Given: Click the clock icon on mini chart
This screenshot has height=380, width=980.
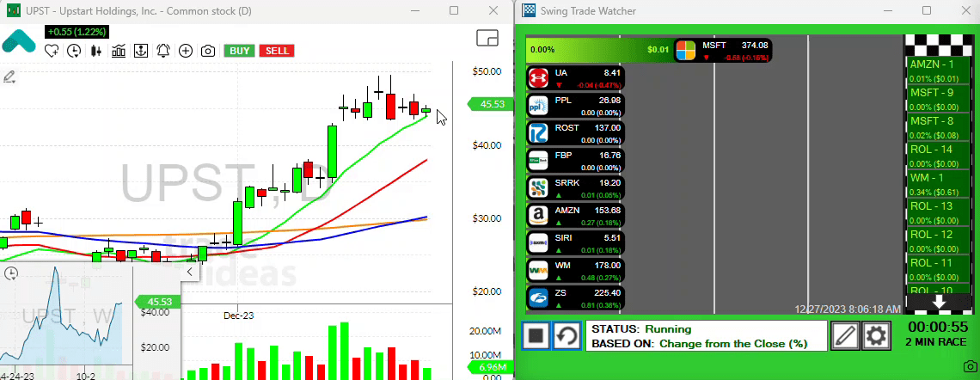Looking at the screenshot, I should (10, 273).
